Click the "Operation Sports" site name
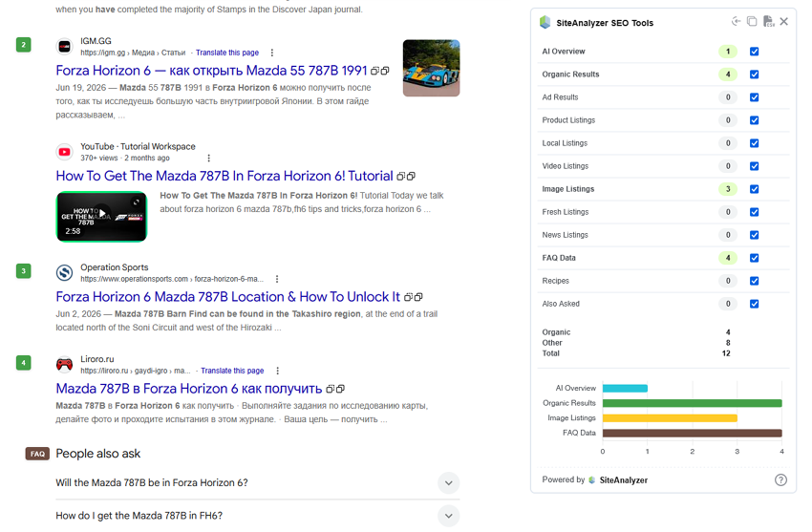812x532 pixels. point(115,267)
